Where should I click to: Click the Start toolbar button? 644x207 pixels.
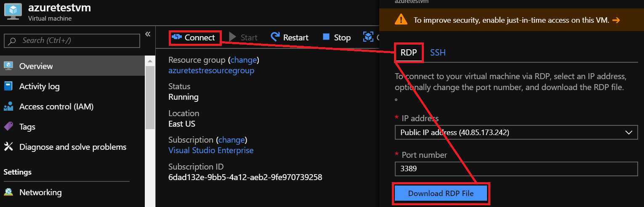tap(243, 37)
